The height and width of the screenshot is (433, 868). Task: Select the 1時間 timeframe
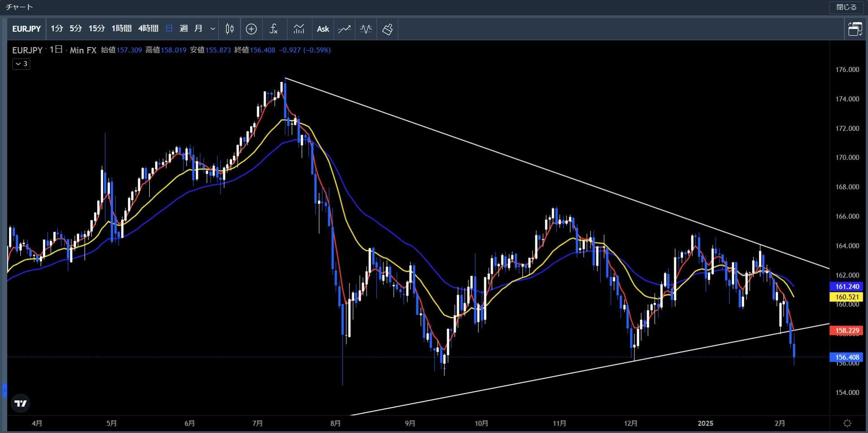point(121,29)
